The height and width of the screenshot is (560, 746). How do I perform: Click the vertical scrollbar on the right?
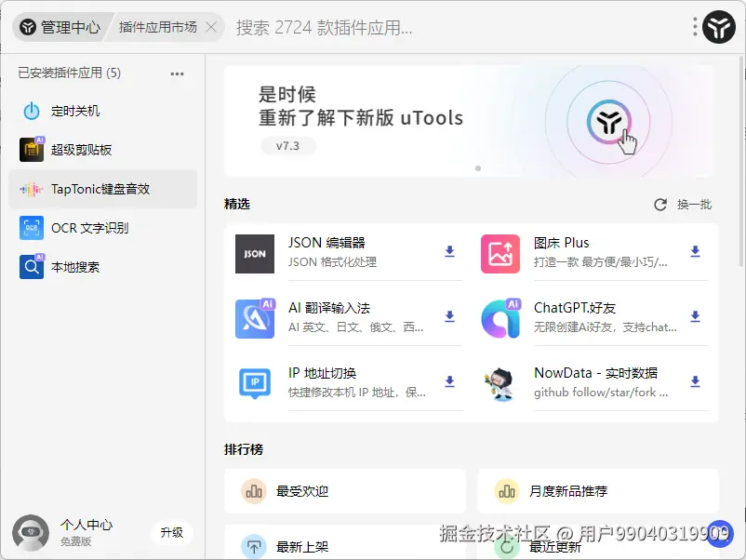coord(741,162)
